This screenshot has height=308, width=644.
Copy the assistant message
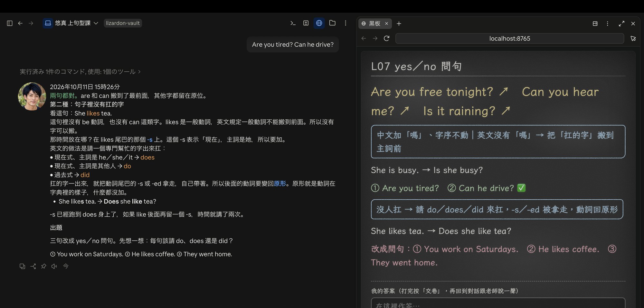click(22, 266)
